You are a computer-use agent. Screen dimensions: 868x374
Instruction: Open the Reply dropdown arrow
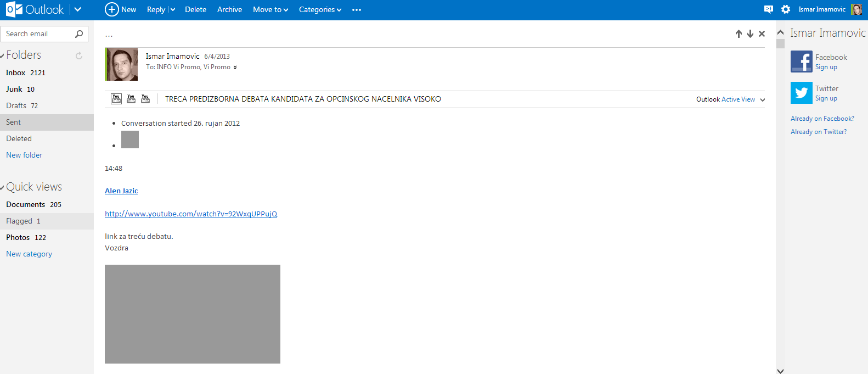[x=172, y=10]
